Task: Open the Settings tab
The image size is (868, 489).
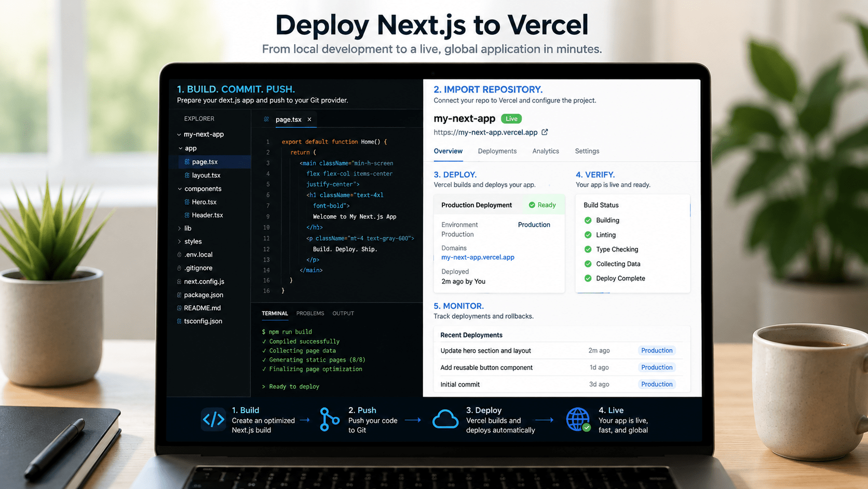Action: pyautogui.click(x=587, y=151)
